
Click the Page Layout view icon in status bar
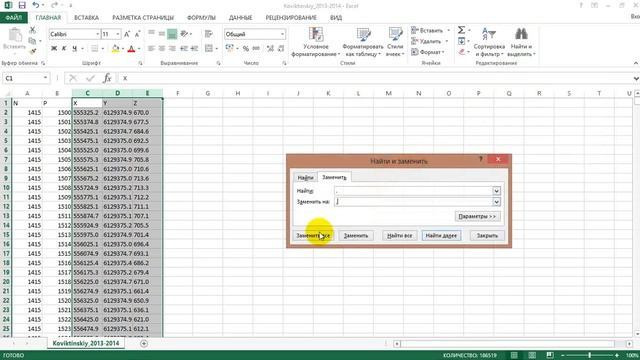coord(532,356)
